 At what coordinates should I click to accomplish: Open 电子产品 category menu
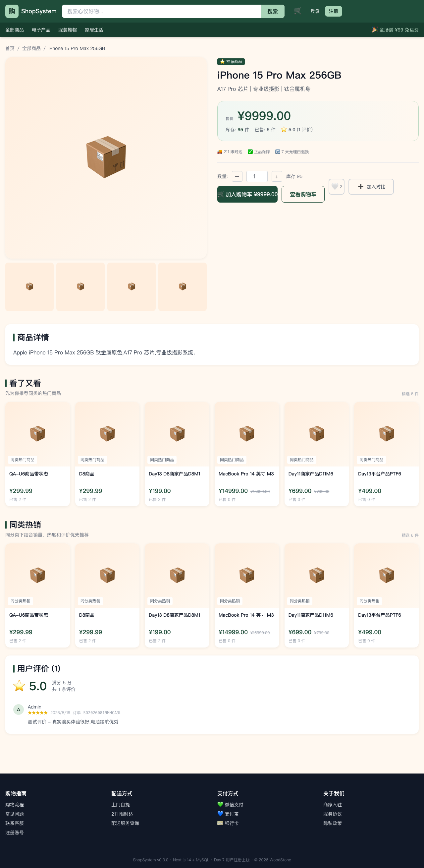[x=41, y=30]
